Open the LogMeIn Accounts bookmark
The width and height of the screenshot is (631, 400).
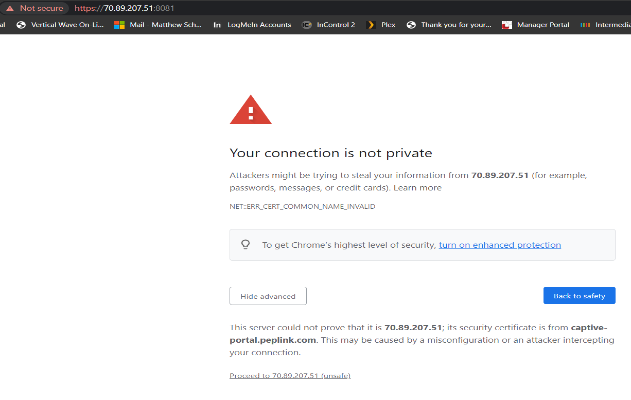pos(252,25)
